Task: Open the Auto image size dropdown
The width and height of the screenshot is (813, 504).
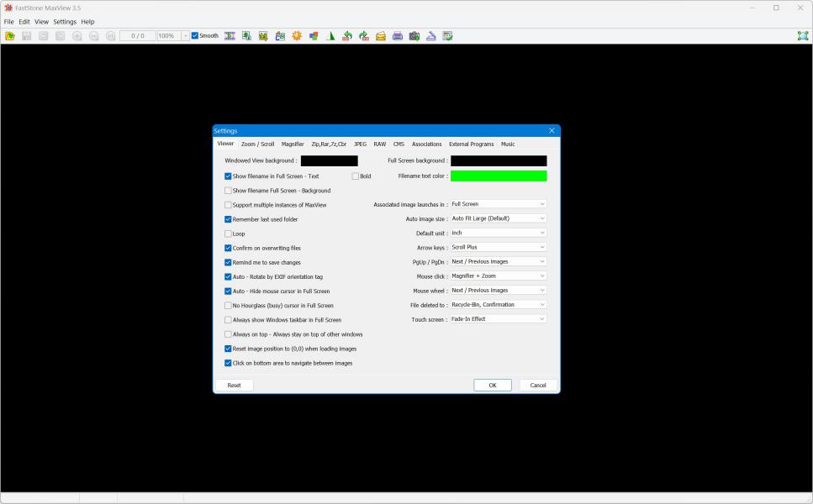Action: [498, 218]
